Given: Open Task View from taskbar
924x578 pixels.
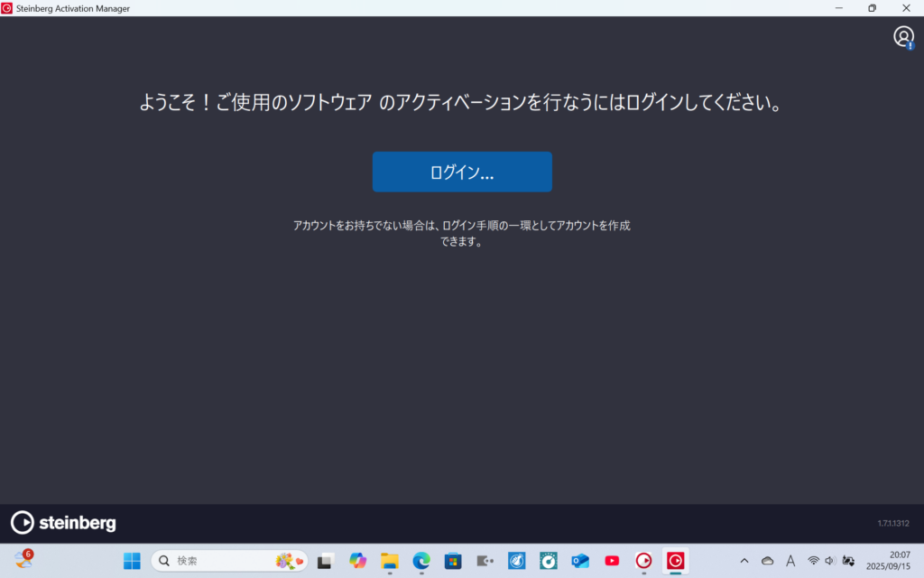Looking at the screenshot, I should (x=325, y=561).
